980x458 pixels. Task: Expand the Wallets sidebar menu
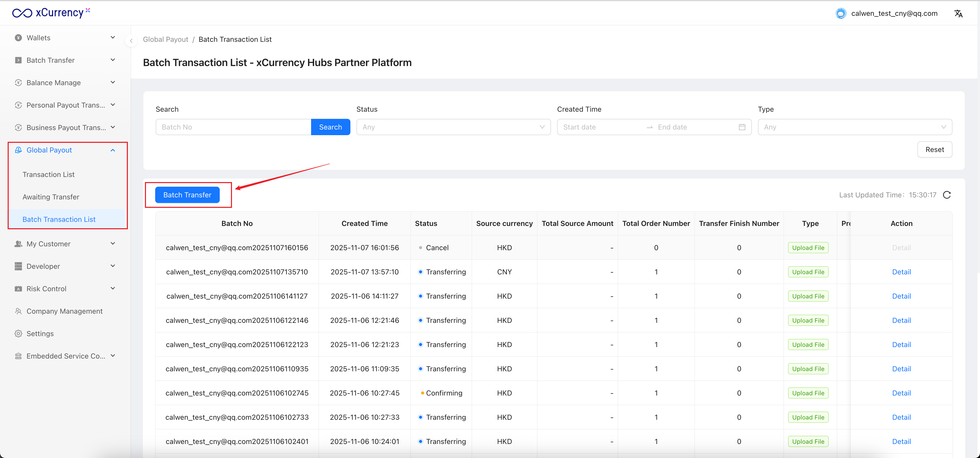point(65,38)
